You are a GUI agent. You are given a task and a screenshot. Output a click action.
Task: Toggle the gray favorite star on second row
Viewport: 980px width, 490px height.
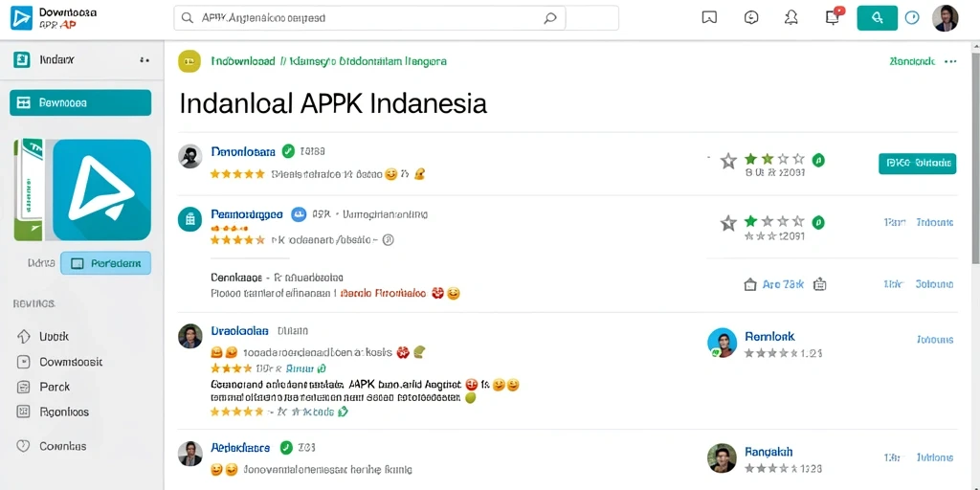point(728,222)
